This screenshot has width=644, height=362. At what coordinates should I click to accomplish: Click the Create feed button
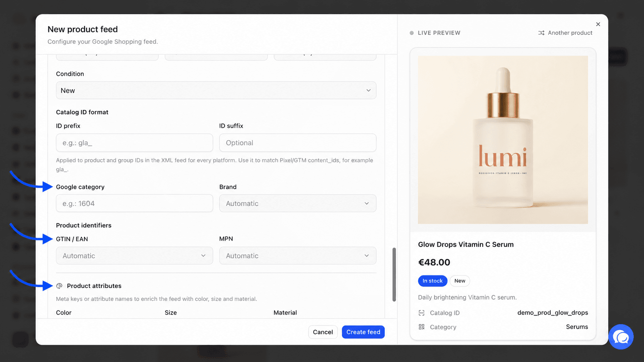coord(363,332)
